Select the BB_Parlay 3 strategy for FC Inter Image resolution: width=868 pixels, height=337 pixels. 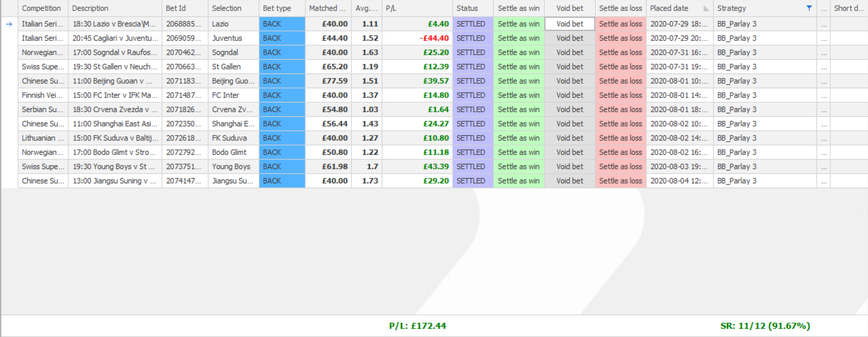point(765,95)
